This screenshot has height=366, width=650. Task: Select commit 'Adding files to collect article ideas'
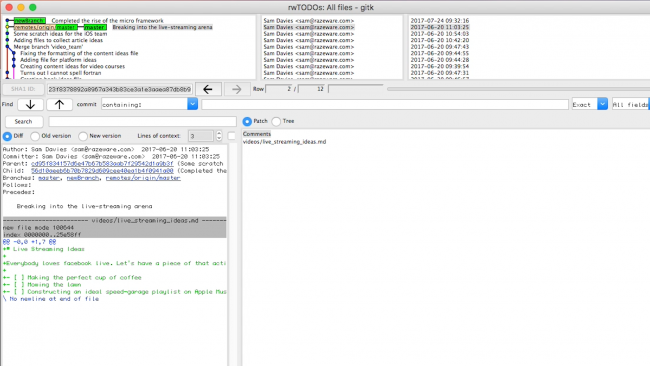point(58,40)
